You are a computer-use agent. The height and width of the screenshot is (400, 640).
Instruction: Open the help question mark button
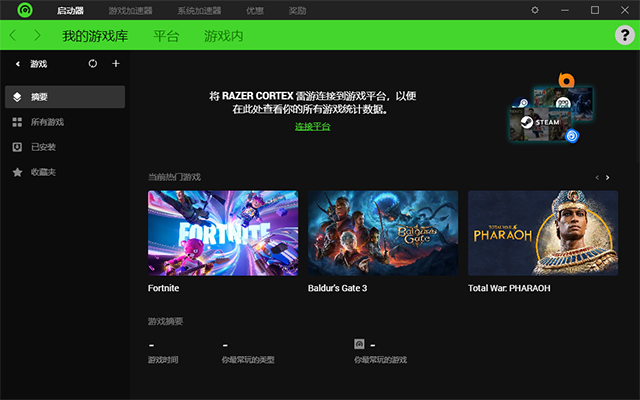coord(624,35)
